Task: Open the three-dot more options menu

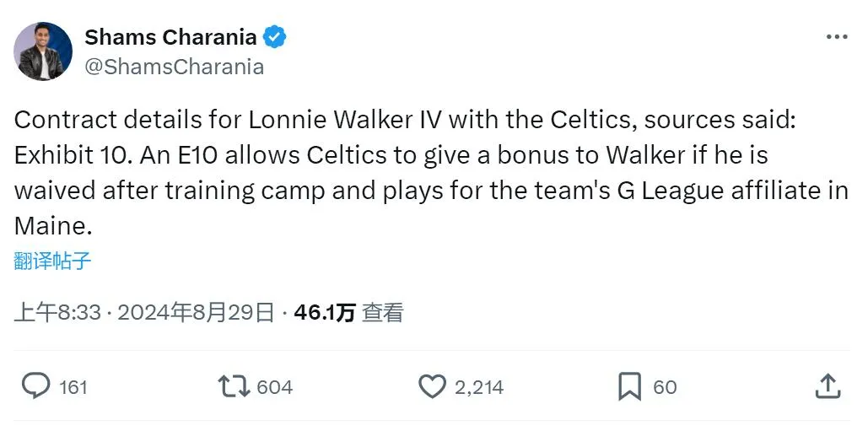Action: tap(836, 37)
